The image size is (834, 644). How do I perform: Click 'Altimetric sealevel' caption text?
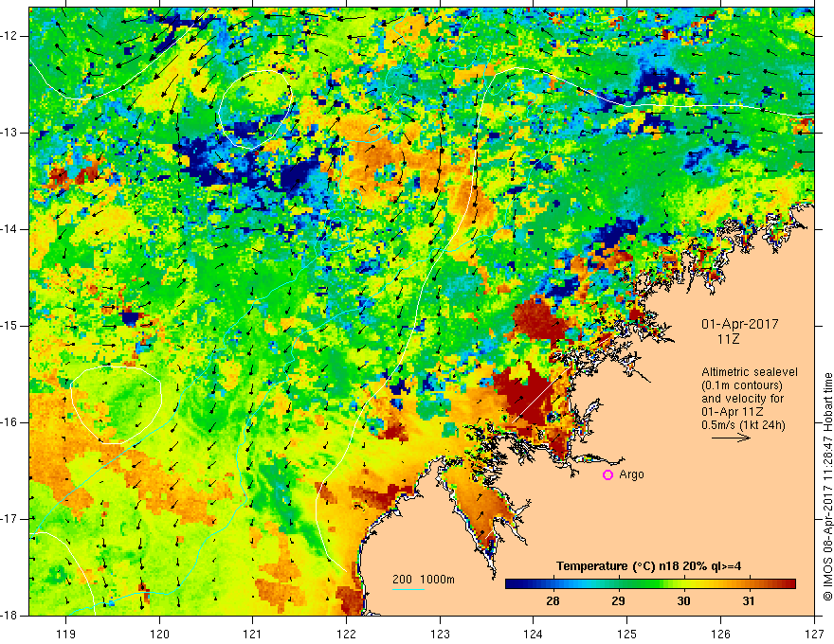click(749, 372)
